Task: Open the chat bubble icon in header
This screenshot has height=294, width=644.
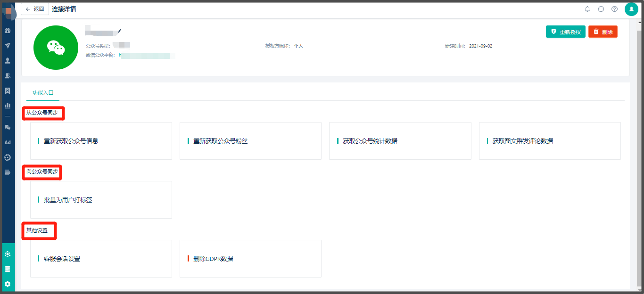Action: [x=601, y=9]
